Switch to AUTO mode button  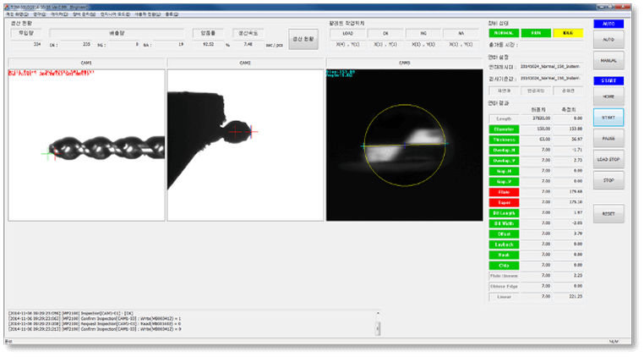click(x=609, y=40)
